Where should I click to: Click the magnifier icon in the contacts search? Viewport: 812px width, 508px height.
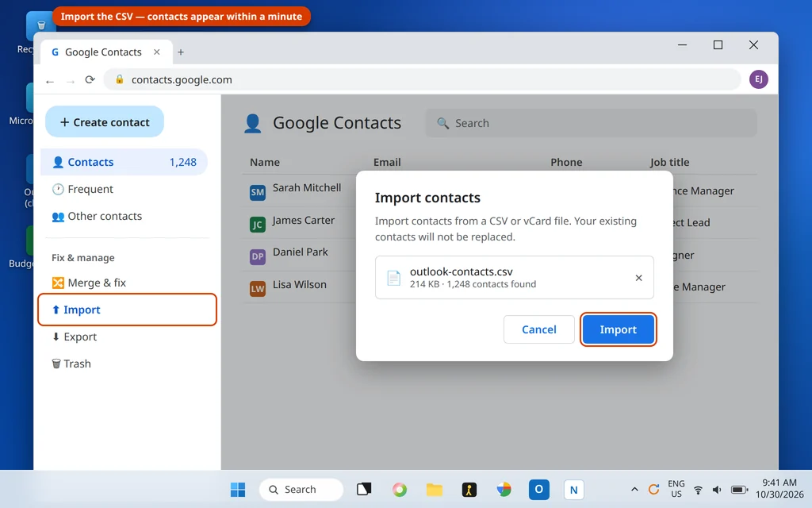point(442,123)
